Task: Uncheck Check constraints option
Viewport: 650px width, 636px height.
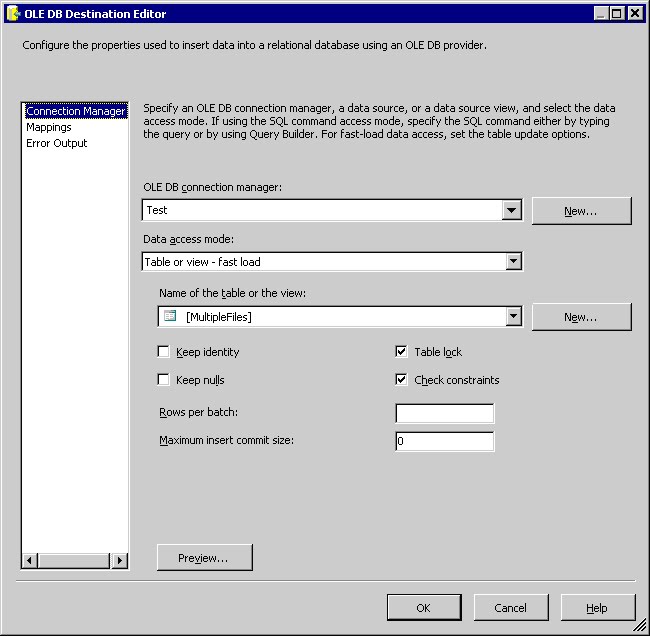Action: click(x=401, y=379)
